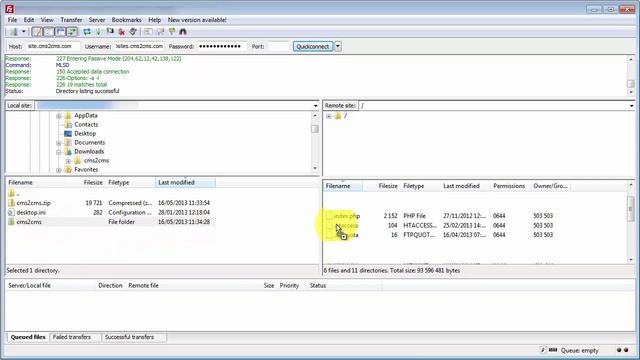
Task: Open the Quickconnect history dropdown
Action: (x=338, y=46)
